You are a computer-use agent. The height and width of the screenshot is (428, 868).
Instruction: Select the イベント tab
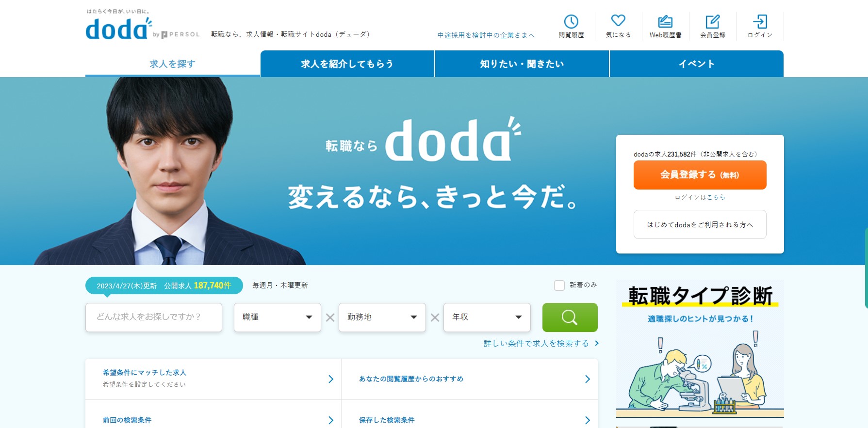[697, 64]
